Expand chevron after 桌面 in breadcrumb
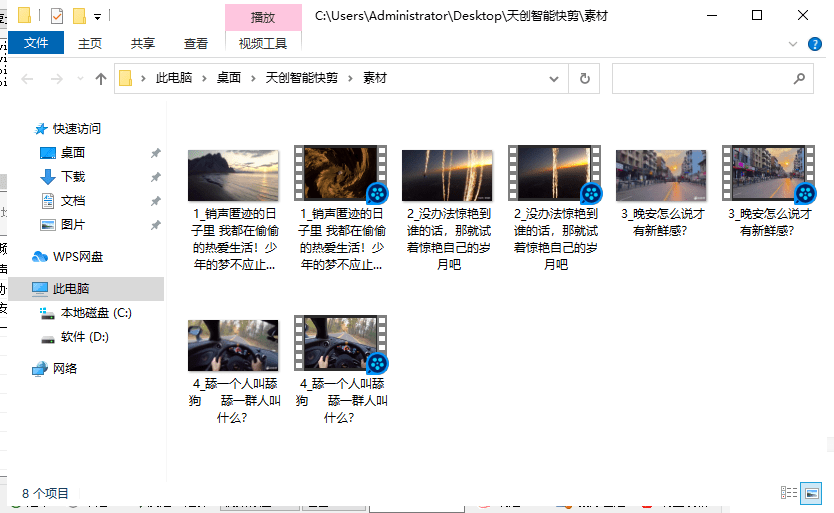This screenshot has width=834, height=513. point(253,79)
